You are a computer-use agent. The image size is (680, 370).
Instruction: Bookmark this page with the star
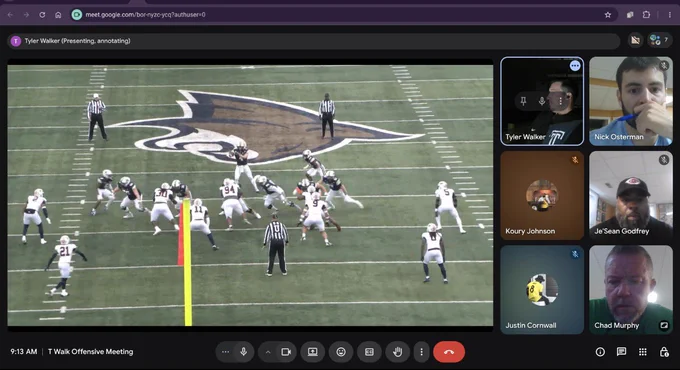[608, 15]
